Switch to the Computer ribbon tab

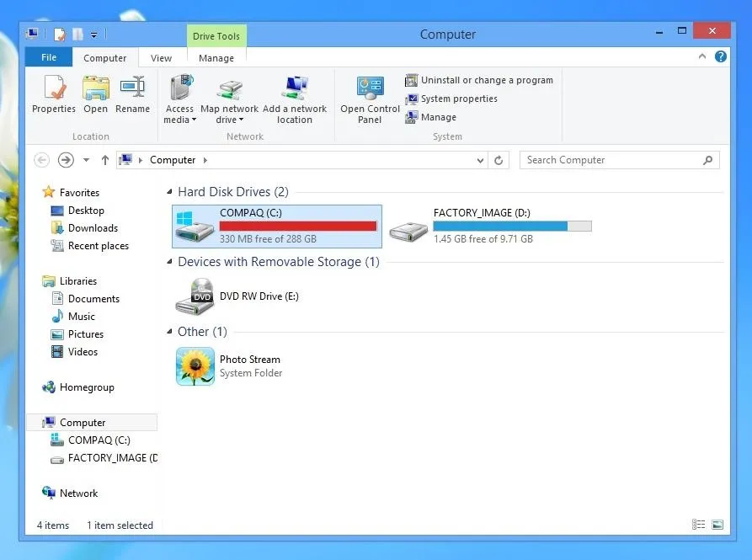(105, 58)
